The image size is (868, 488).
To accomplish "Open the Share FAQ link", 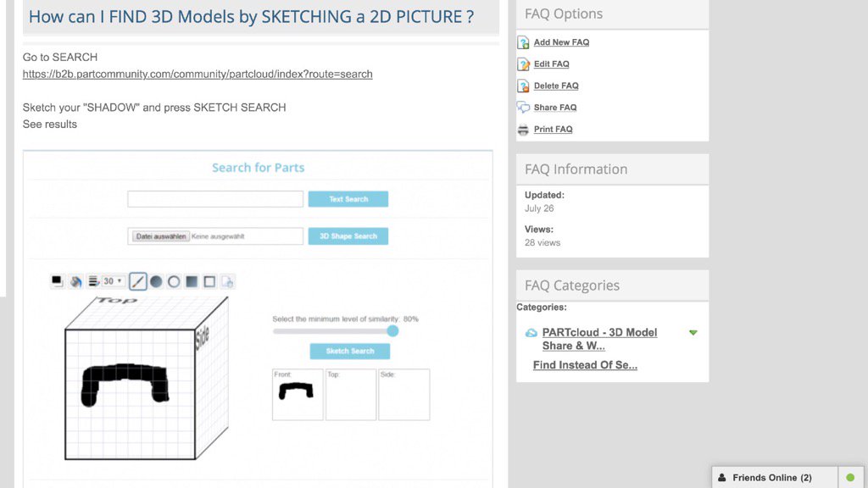I will point(555,108).
